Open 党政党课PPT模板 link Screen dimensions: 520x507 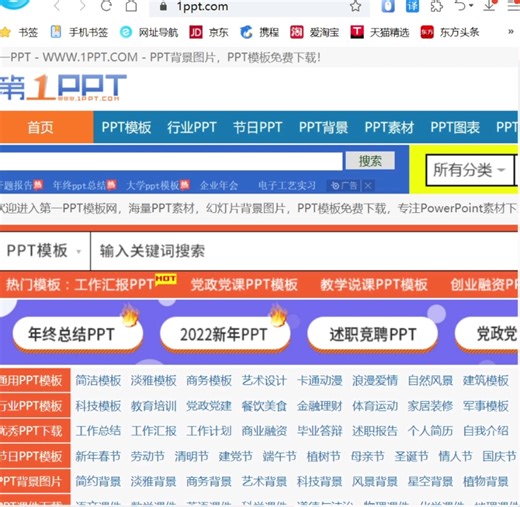coord(244,285)
